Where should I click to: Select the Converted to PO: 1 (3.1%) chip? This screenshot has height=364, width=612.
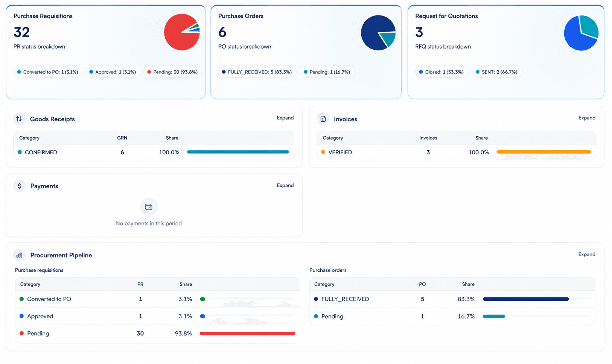(48, 72)
